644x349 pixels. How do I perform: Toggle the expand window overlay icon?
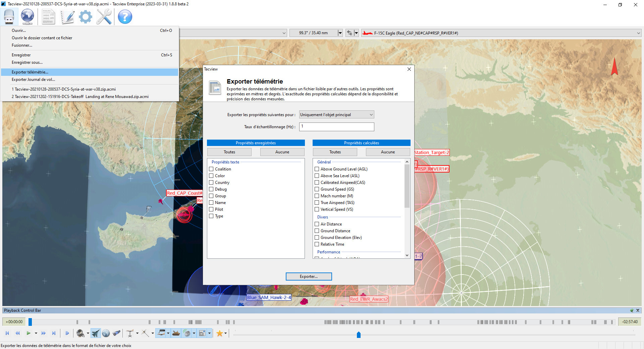tap(202, 333)
